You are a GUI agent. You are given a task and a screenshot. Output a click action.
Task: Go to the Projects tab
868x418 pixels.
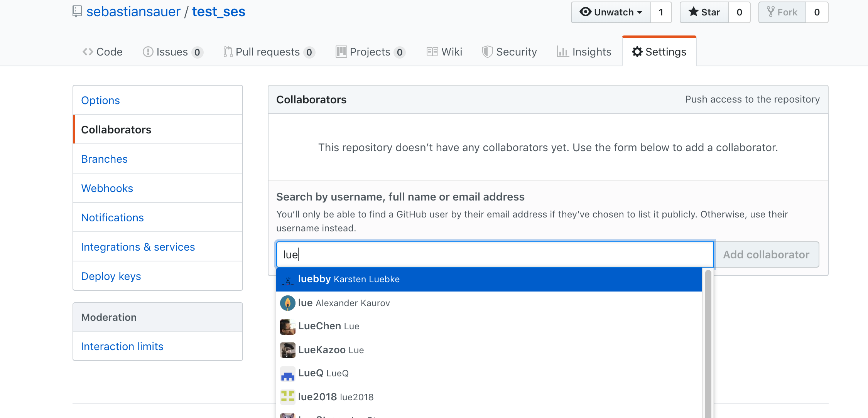point(371,52)
